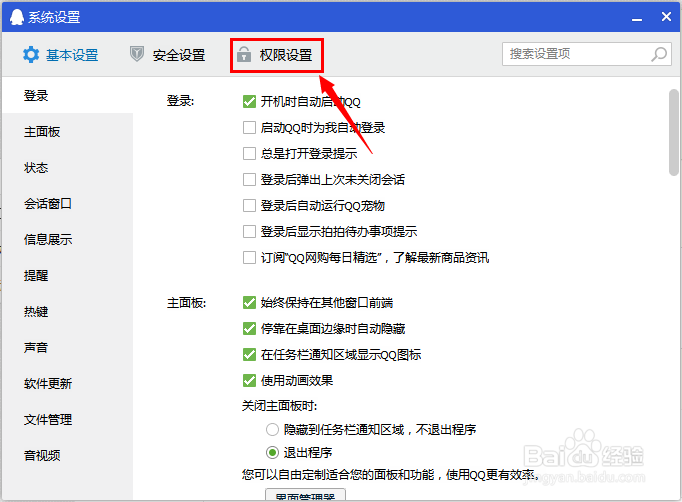Switch to the 权限设置 tab
Viewport: 682px width, 502px height.
pyautogui.click(x=277, y=55)
